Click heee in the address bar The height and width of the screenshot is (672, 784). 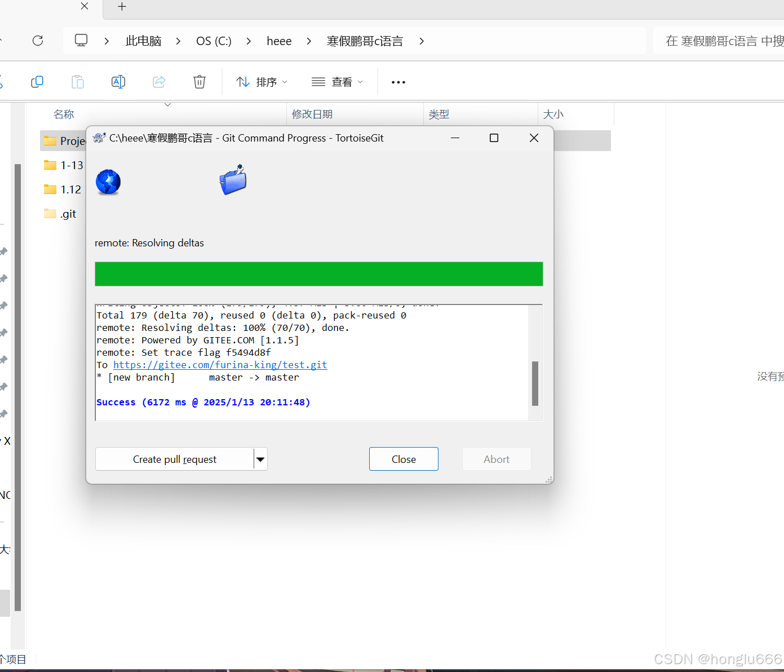click(x=279, y=41)
